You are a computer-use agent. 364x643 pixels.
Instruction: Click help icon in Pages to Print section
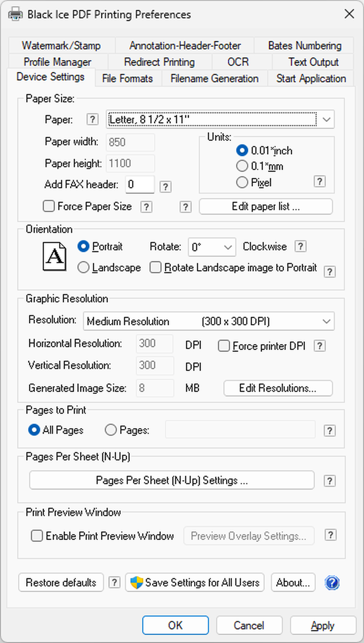coord(329,431)
